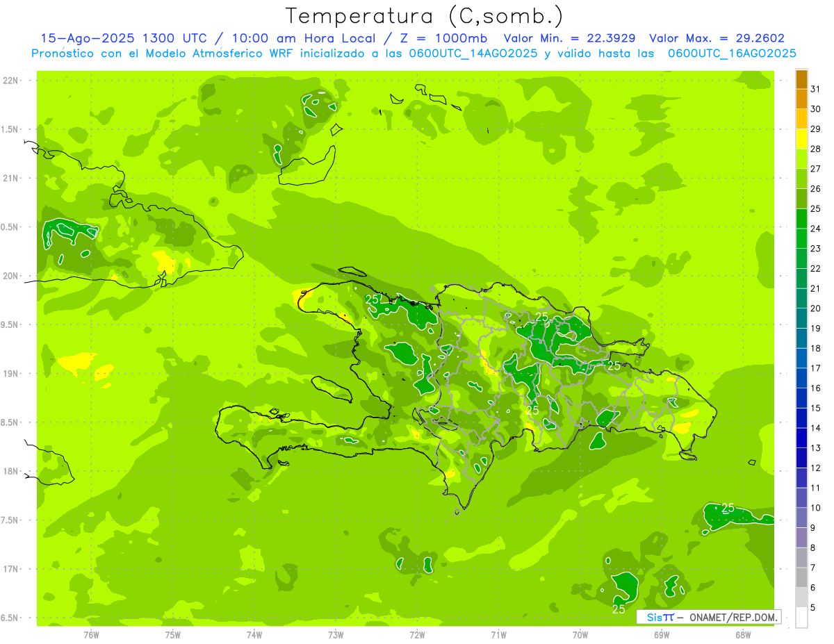
Task: Pick the lime legend swatch between 27 and 28
Action: [801, 159]
